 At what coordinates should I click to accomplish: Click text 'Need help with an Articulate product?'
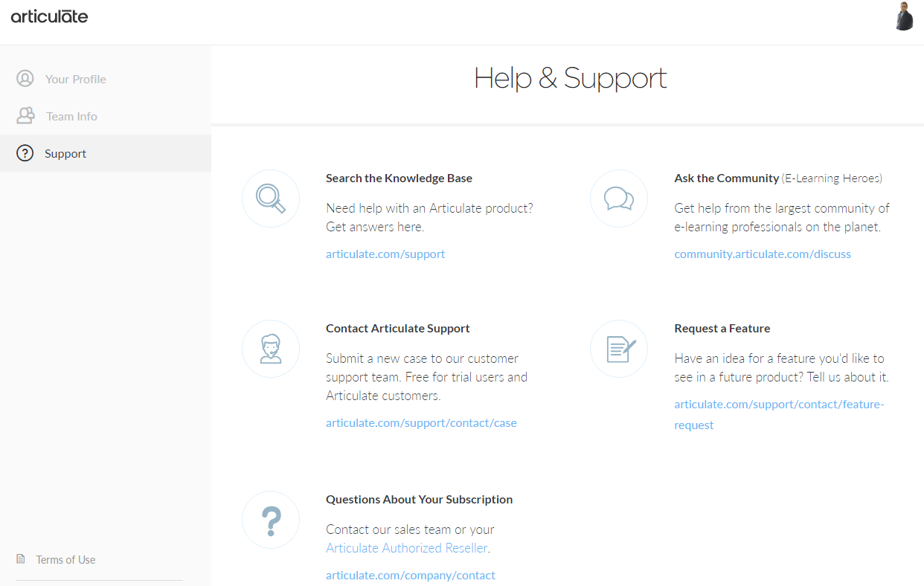coord(429,208)
